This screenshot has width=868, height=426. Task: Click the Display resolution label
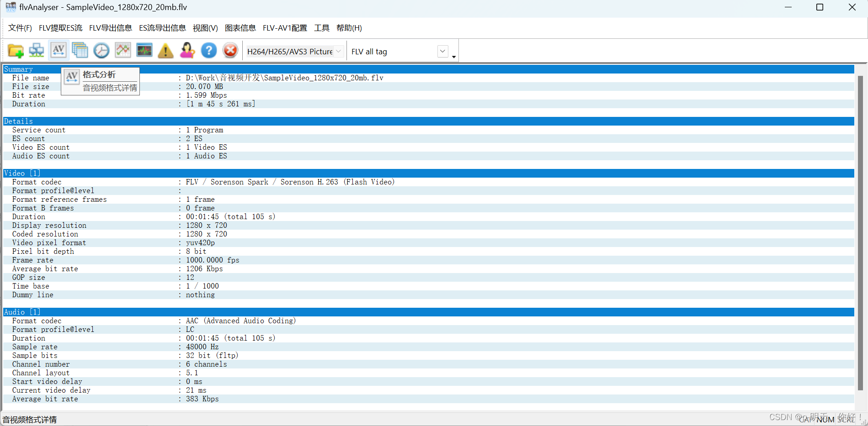49,225
